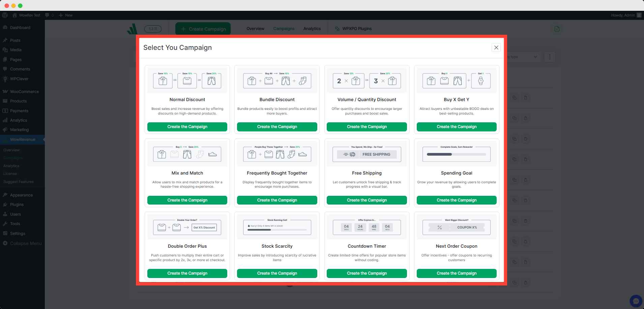The height and width of the screenshot is (309, 644).
Task: Go to WowRev Test site home
Action: pyautogui.click(x=26, y=15)
